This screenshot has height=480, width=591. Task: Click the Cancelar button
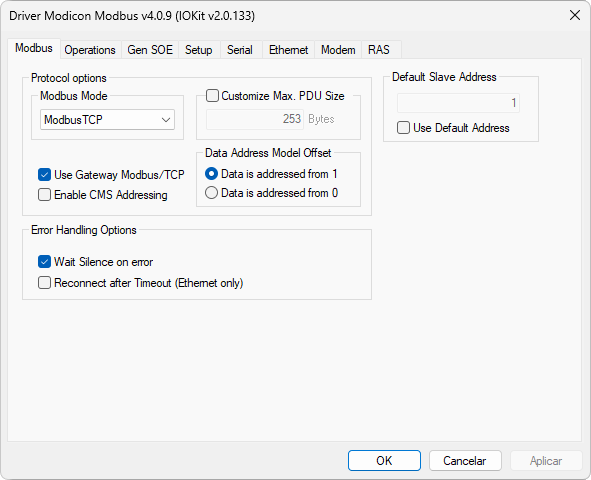coord(465,460)
